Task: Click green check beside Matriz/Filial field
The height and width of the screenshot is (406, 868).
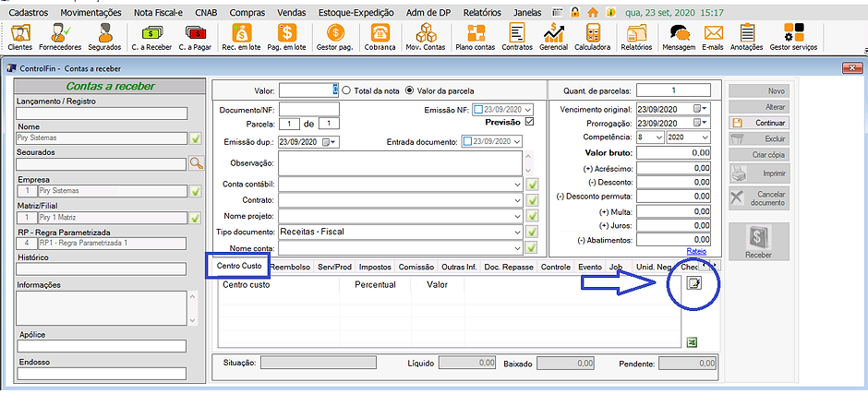Action: pos(195,218)
